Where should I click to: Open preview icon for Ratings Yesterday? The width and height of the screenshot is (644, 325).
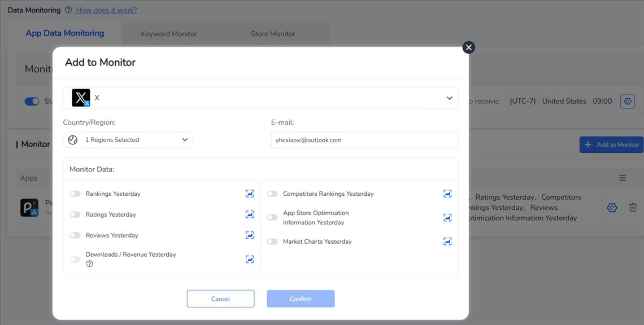tap(250, 214)
